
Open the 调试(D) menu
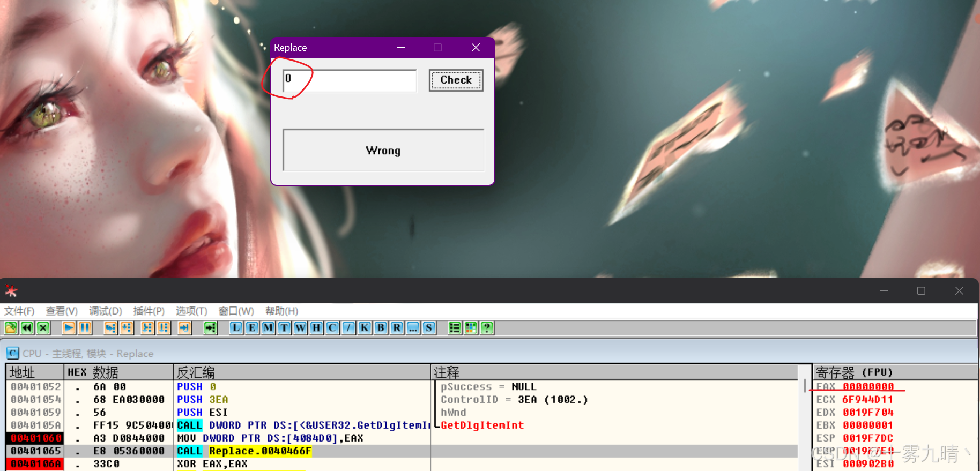(x=106, y=311)
